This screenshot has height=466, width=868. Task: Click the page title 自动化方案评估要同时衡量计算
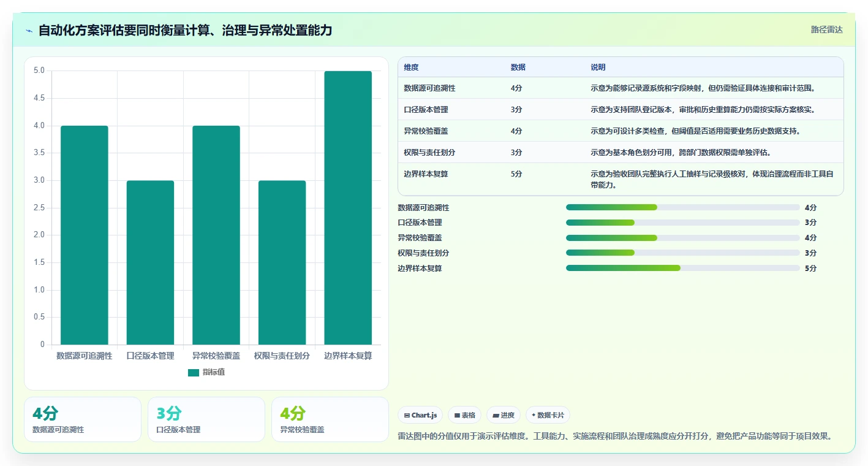click(185, 30)
